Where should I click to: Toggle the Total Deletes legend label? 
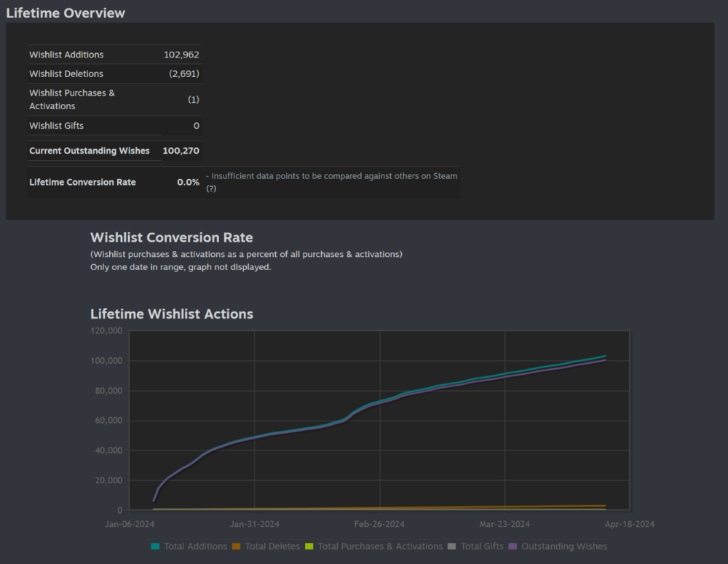(272, 547)
